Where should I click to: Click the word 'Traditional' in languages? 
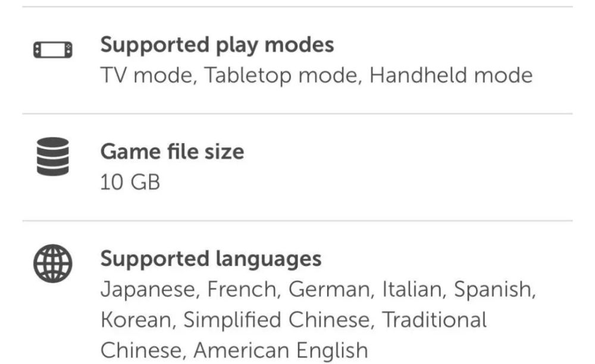pyautogui.click(x=434, y=320)
